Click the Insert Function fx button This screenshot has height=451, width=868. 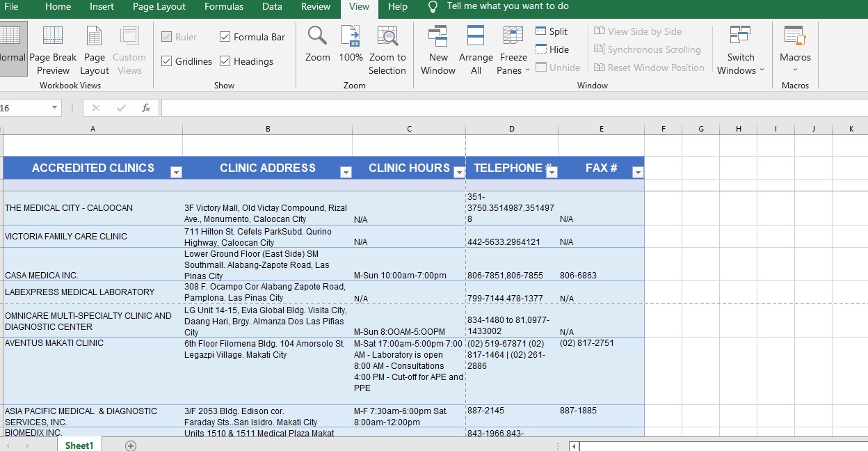(146, 108)
